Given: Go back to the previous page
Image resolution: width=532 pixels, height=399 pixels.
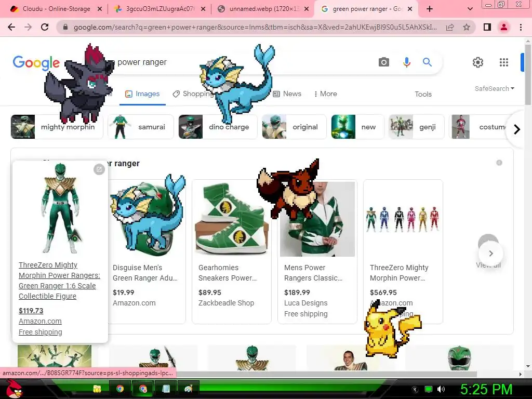Looking at the screenshot, I should pos(11,27).
